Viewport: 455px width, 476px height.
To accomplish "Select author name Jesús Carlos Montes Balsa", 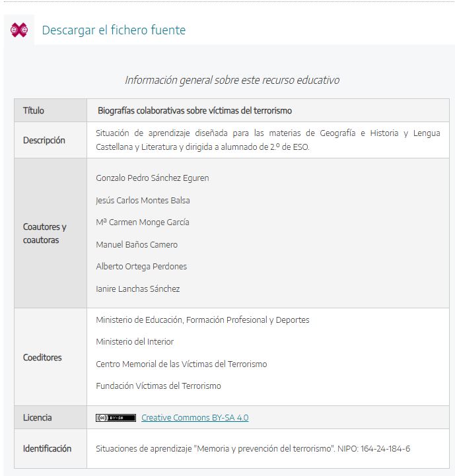I will pos(143,200).
